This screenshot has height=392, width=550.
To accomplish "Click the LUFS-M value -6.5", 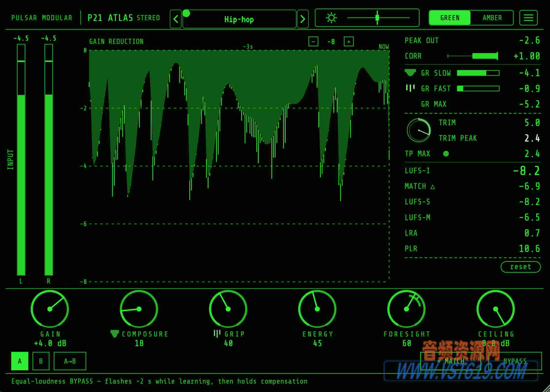I will 530,217.
